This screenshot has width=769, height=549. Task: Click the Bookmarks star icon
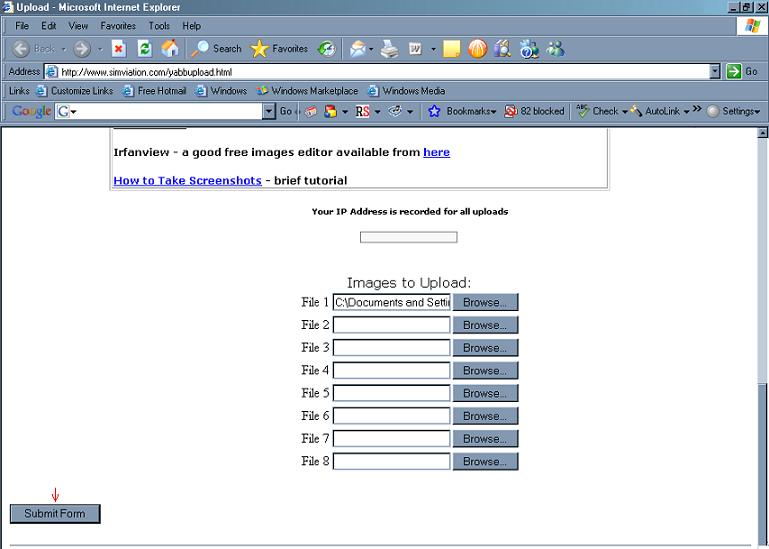click(x=434, y=111)
